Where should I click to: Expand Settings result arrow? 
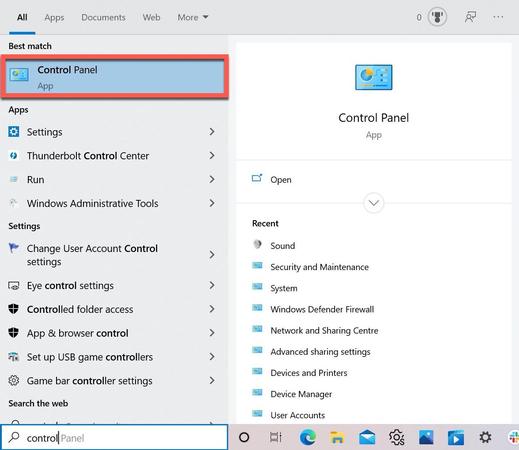212,132
